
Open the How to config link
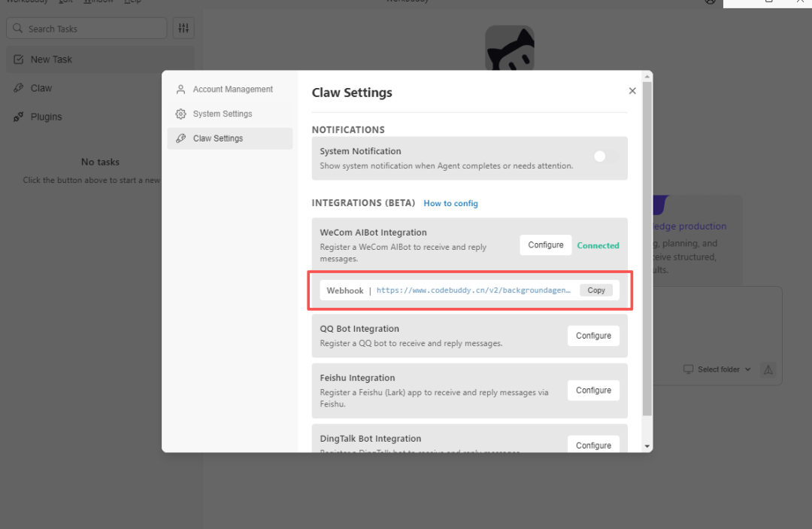(450, 203)
